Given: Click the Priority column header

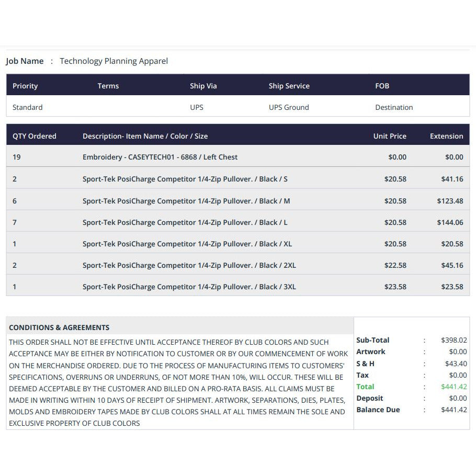Looking at the screenshot, I should [25, 86].
